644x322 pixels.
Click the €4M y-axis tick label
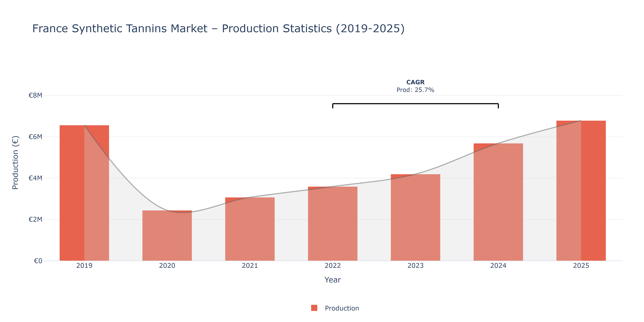click(35, 178)
